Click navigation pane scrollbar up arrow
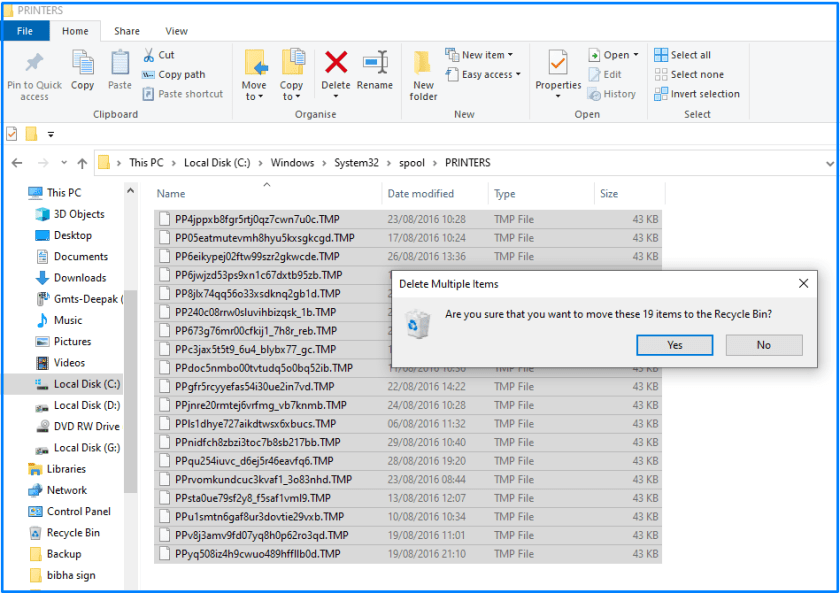Image resolution: width=840 pixels, height=593 pixels. click(130, 191)
